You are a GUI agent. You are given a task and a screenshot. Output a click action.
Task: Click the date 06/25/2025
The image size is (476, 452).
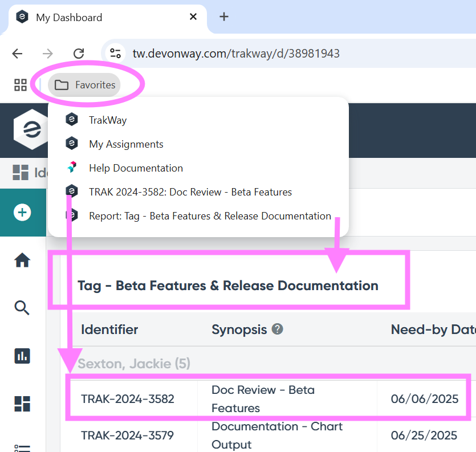(x=424, y=435)
